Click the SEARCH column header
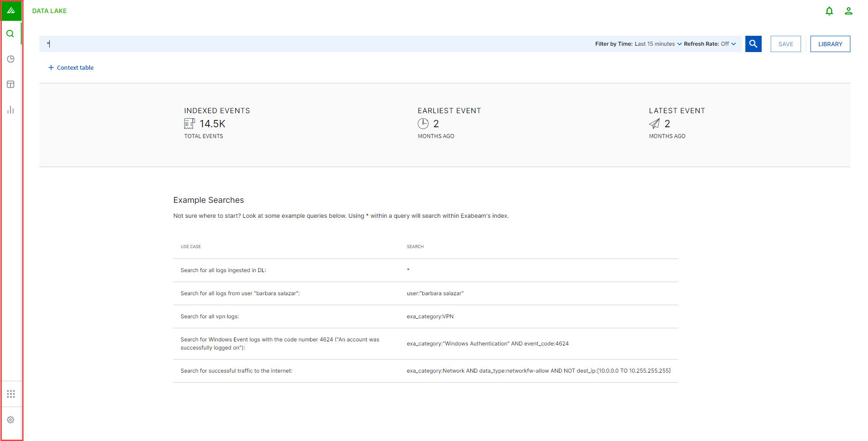The width and height of the screenshot is (868, 441). (415, 247)
